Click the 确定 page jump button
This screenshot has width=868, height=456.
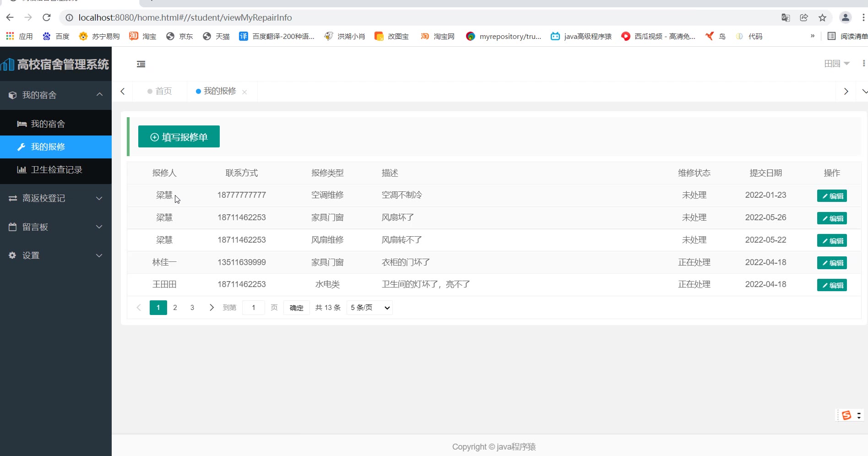coord(297,308)
